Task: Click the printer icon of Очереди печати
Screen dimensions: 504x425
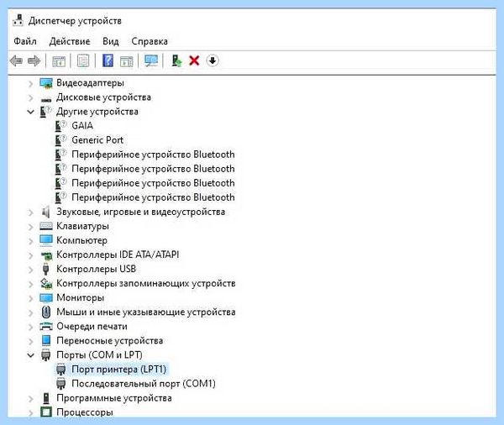Action: (46, 326)
